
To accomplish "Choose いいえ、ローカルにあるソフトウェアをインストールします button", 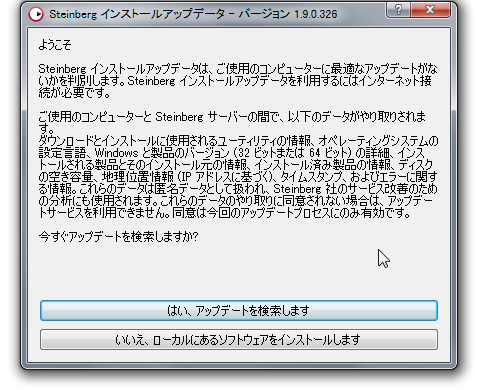I will click(239, 339).
